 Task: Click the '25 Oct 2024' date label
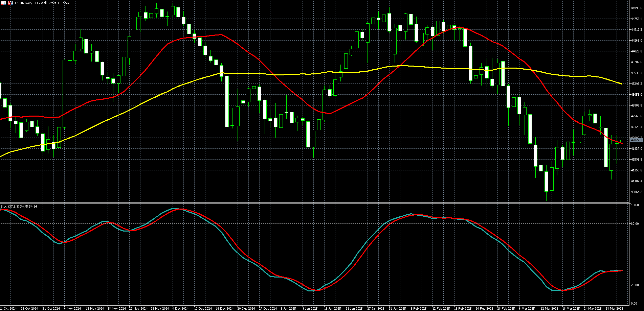(x=30, y=309)
